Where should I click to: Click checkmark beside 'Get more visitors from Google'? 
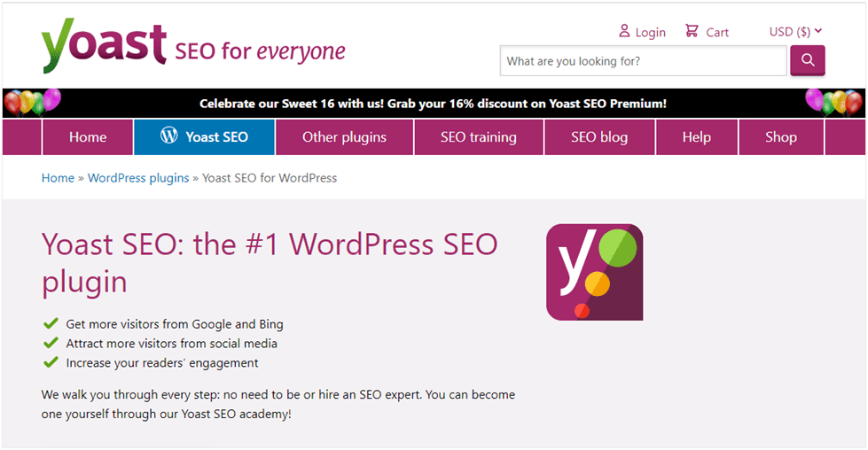[51, 322]
